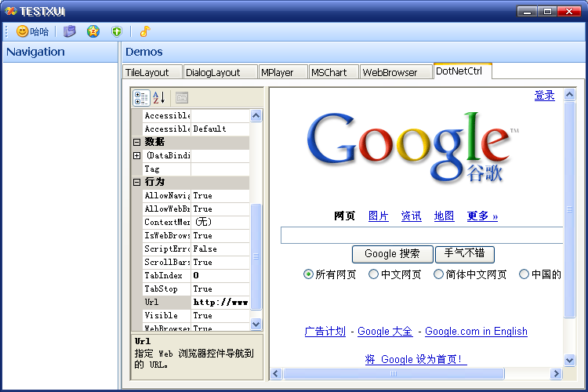The image size is (588, 392).
Task: Click the 手气不错 button
Action: (464, 254)
